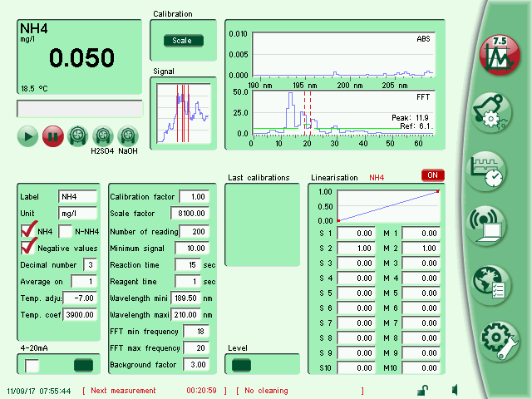Uncheck the NH4 checkbox
Screen dimensions: 532x399
click(x=29, y=231)
